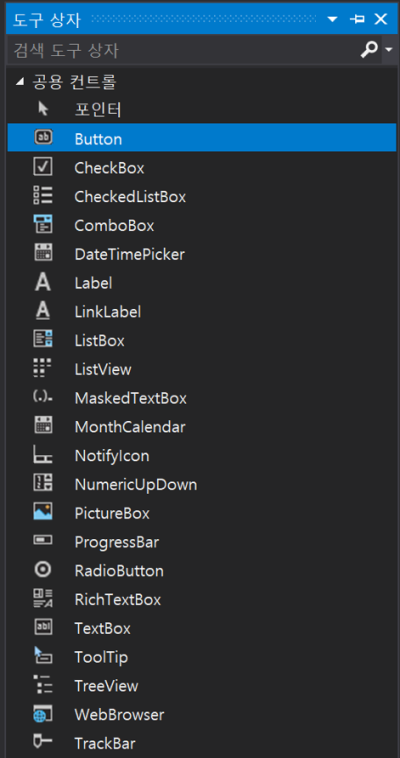Toggle auto-hide pin for the toolbox
The height and width of the screenshot is (758, 400).
point(357,19)
